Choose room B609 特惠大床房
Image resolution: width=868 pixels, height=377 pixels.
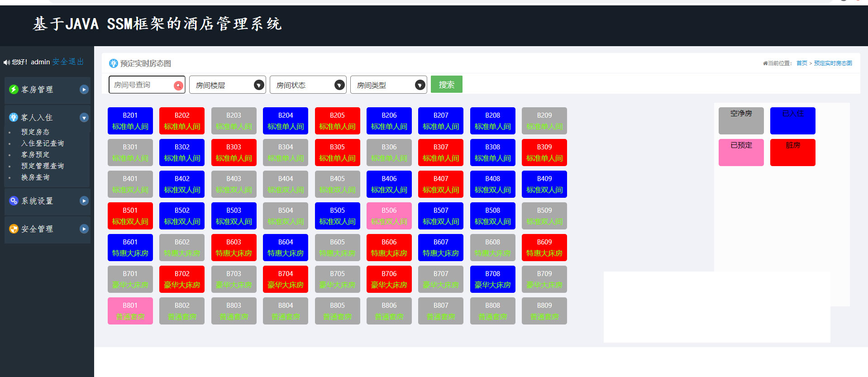pyautogui.click(x=544, y=248)
